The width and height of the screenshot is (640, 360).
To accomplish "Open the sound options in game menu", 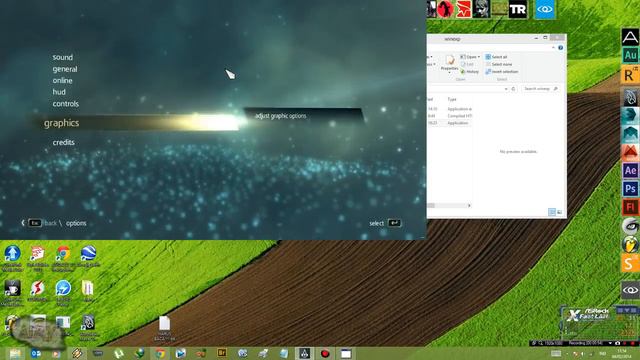I will coord(62,58).
